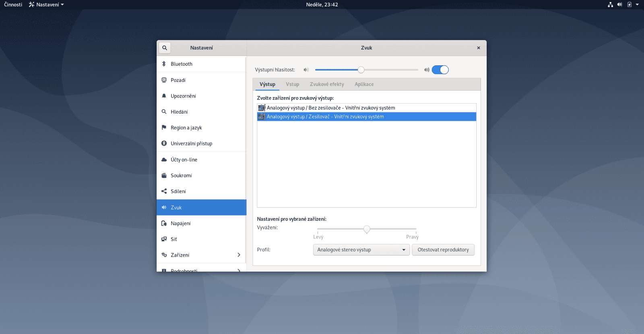Select Analogový výstup / Zesilovač device
This screenshot has height=334, width=644.
tap(367, 116)
